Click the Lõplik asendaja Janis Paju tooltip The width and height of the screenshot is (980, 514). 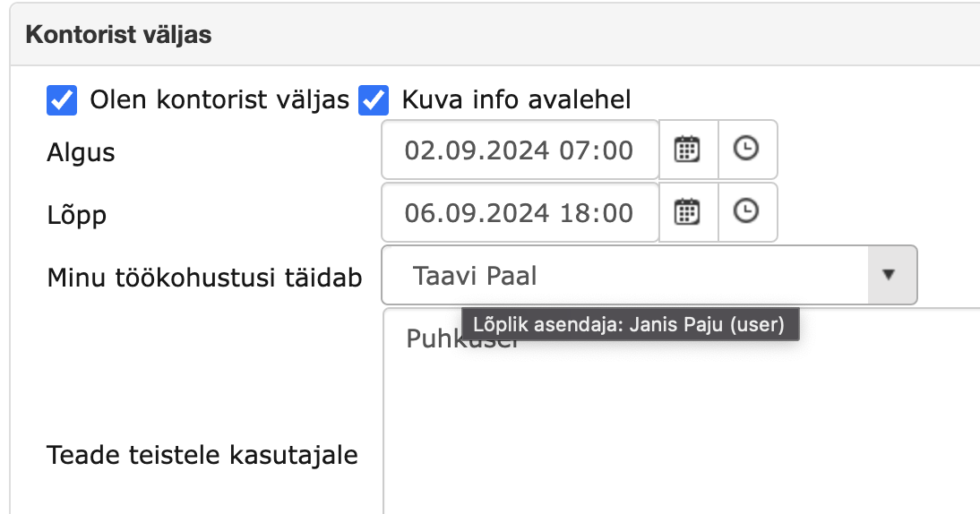(630, 324)
